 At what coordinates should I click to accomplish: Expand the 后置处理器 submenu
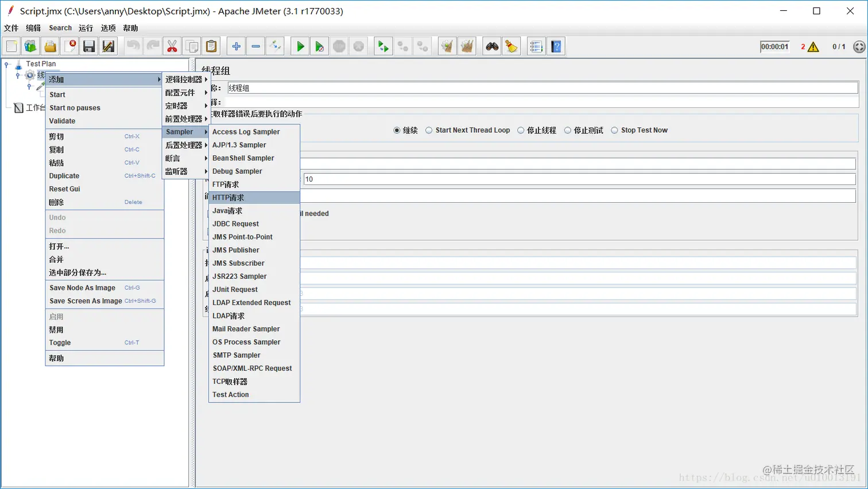click(186, 145)
